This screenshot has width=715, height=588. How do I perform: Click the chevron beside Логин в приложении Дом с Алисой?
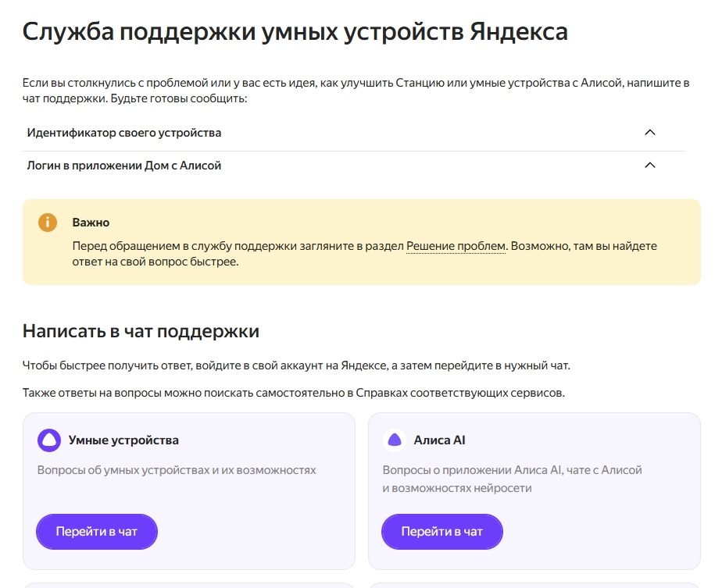[x=649, y=166]
